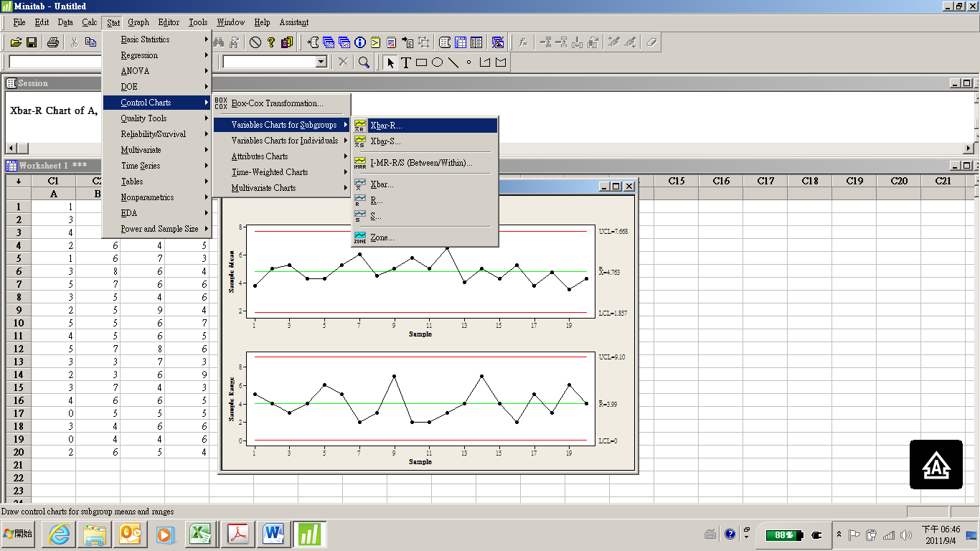This screenshot has height=551, width=980.
Task: Click the Open Project folder icon
Action: coord(16,42)
